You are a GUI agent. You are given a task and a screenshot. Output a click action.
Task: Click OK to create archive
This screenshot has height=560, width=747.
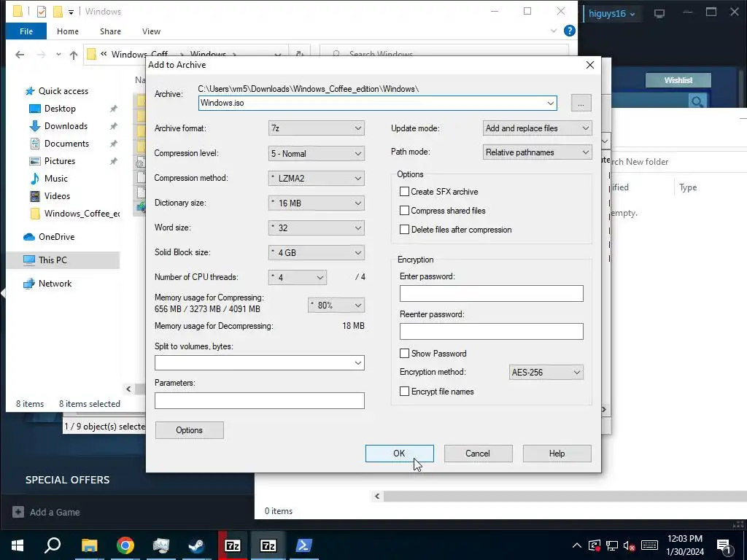[x=399, y=454]
